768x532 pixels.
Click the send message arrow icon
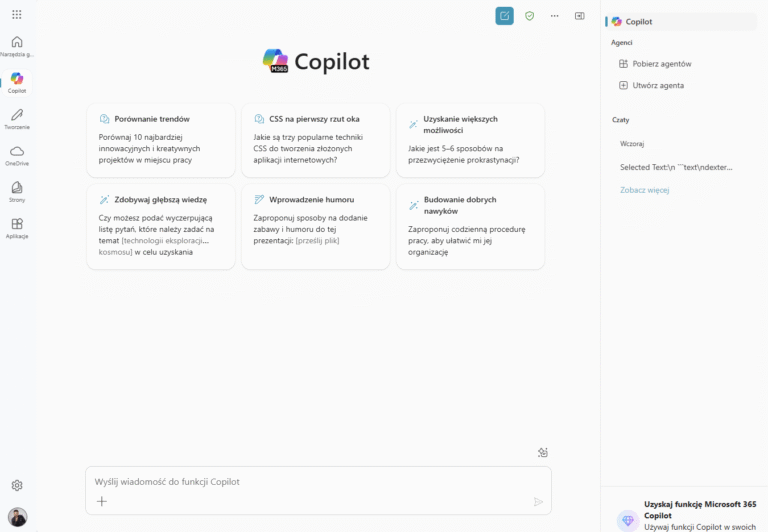coord(538,502)
